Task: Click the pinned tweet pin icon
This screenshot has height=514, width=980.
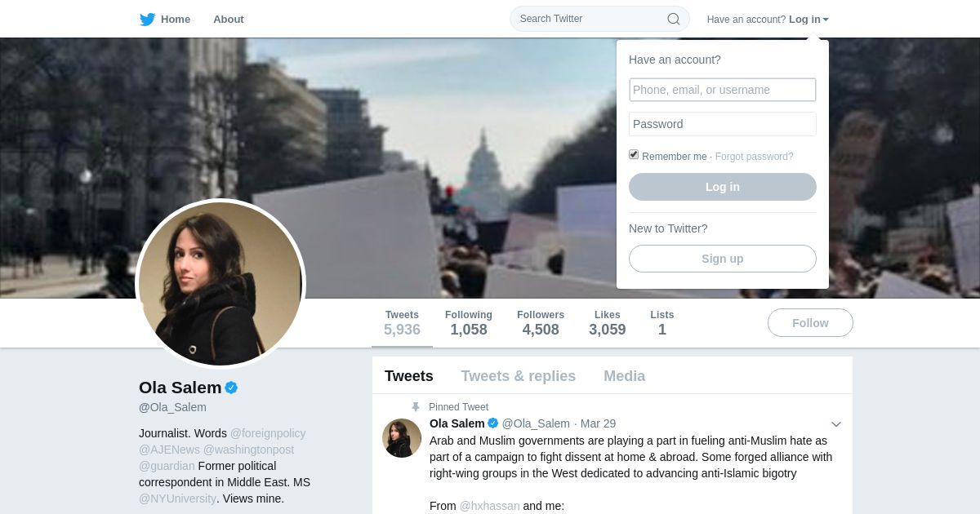Action: [415, 407]
